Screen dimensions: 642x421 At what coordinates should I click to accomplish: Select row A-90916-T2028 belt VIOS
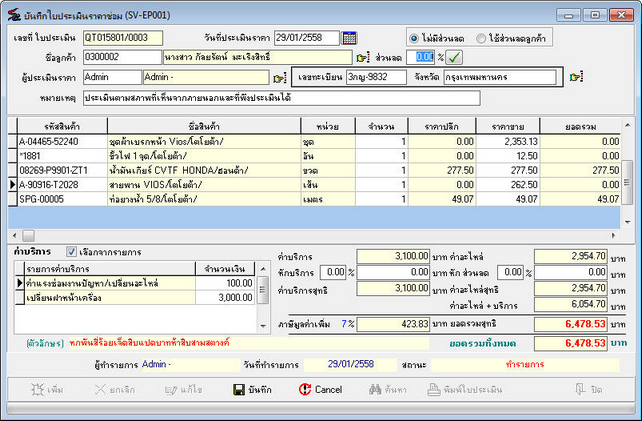[x=314, y=185]
